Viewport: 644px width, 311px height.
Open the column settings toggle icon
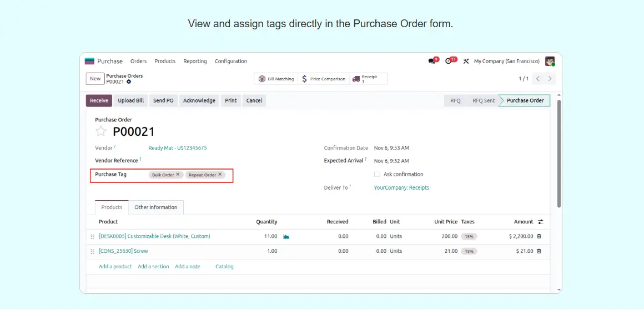pos(540,222)
